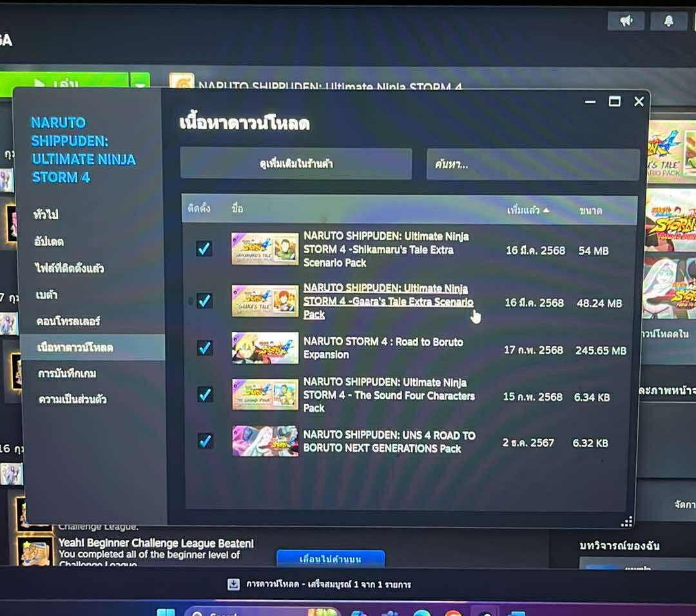Click Shikamaru's Tale Extra Scenario Pack title
696x616 pixels.
coord(386,249)
